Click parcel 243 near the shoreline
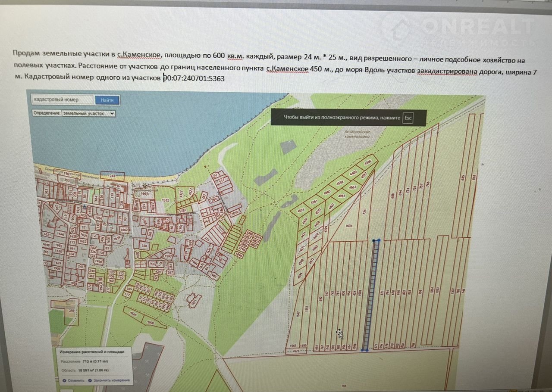This screenshot has height=392, width=552. [x=113, y=176]
